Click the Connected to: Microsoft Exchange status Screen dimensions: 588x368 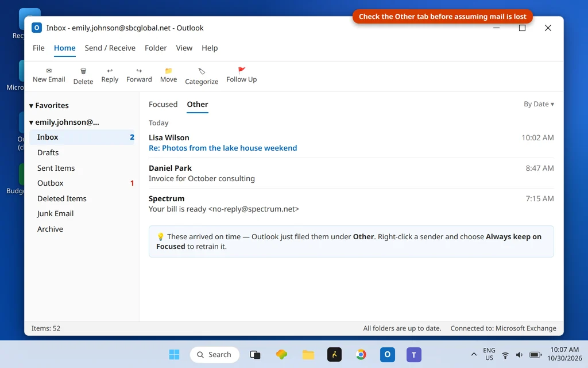(503, 328)
